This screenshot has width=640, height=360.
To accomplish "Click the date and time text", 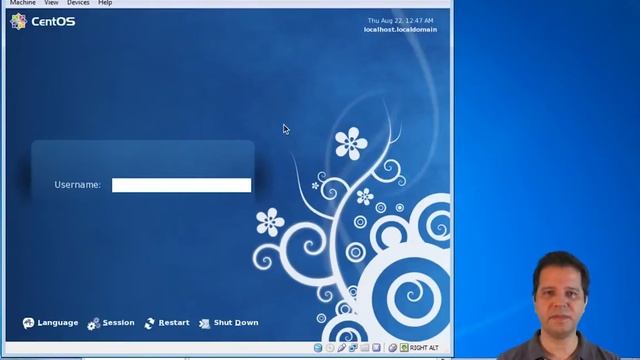I will tap(400, 20).
